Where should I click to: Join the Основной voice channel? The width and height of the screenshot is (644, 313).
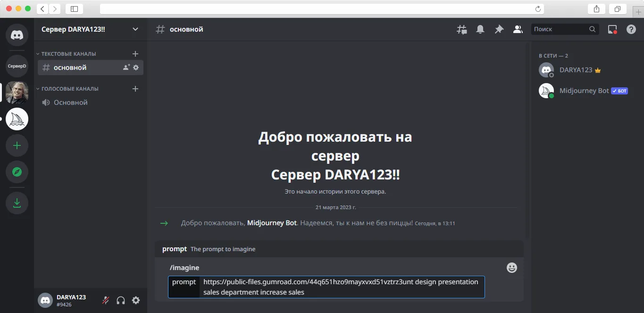[91, 102]
